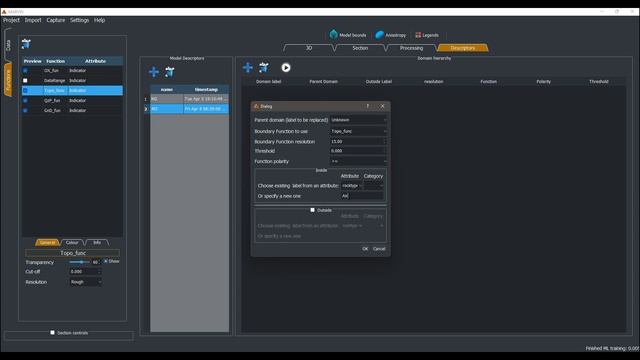Click the help question mark in the Dialog
Viewport: 640px width, 360px height.
click(367, 106)
